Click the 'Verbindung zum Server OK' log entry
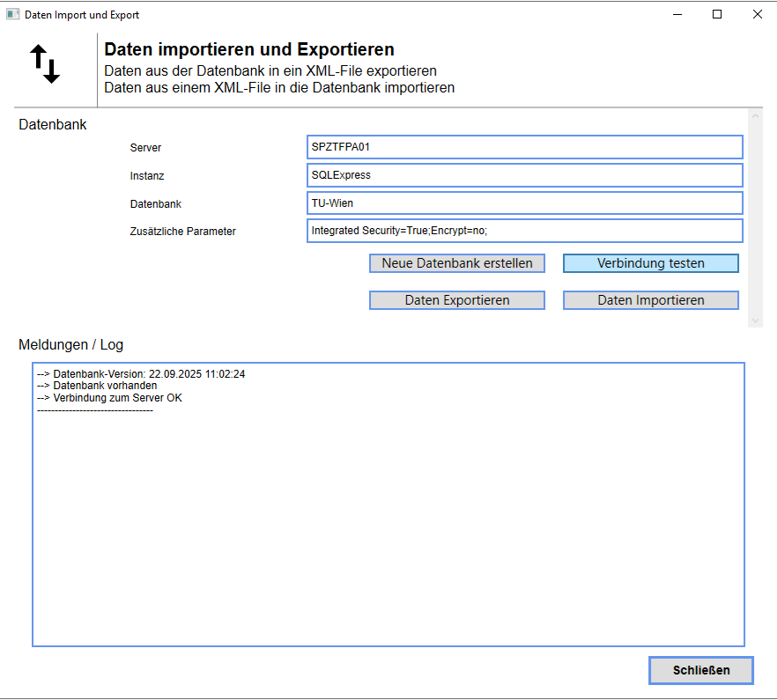This screenshot has height=700, width=777. pyautogui.click(x=110, y=398)
